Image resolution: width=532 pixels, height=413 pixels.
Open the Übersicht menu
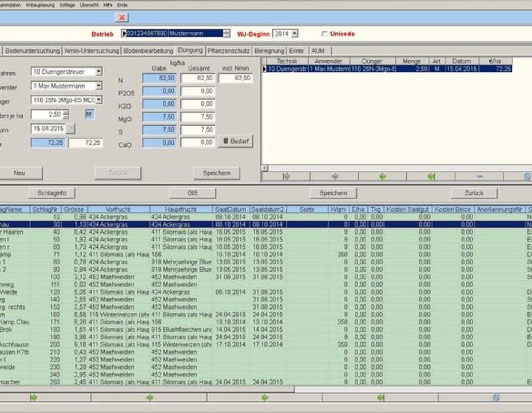point(89,5)
